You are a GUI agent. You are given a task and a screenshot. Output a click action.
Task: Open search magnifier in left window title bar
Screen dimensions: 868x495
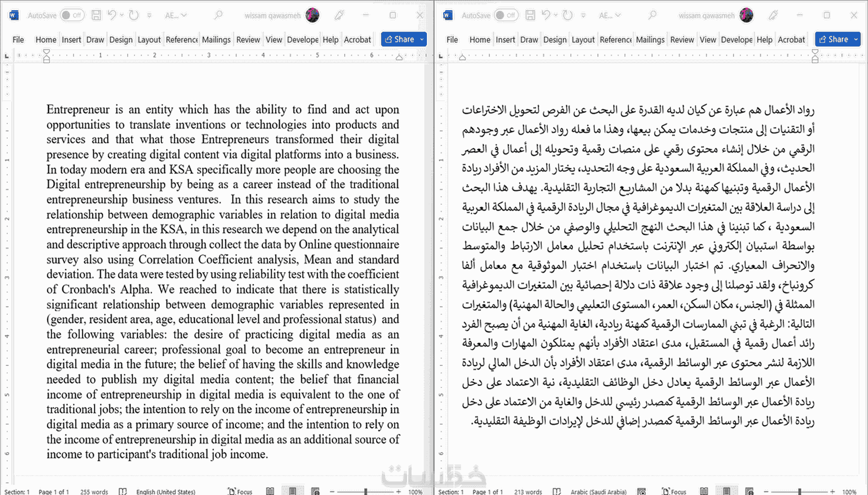[x=219, y=15]
